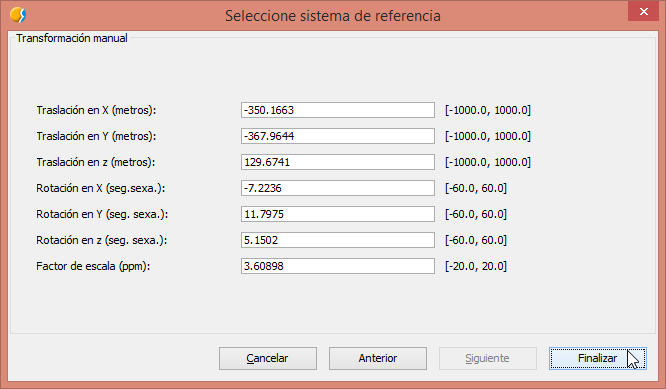Click the range text beside Rotación en z

(x=476, y=240)
